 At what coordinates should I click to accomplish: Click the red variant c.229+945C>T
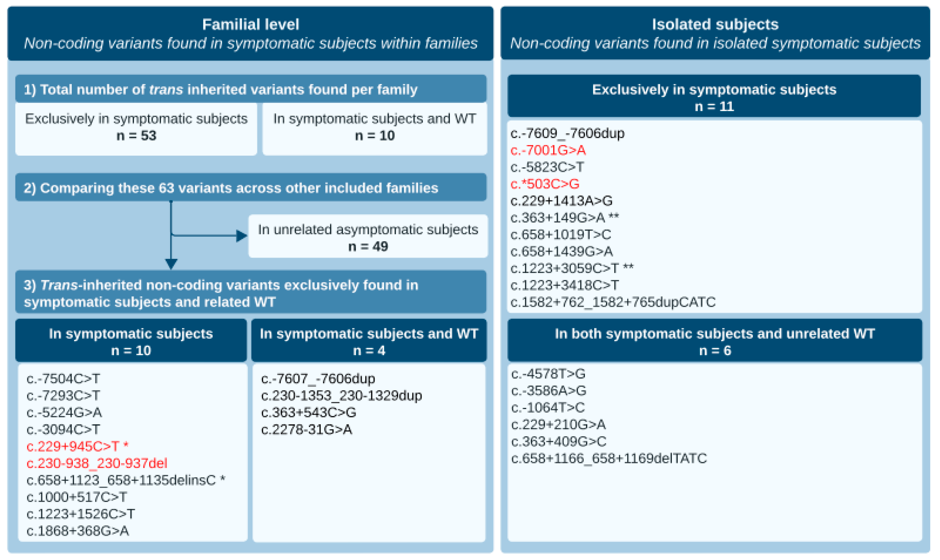(x=73, y=447)
